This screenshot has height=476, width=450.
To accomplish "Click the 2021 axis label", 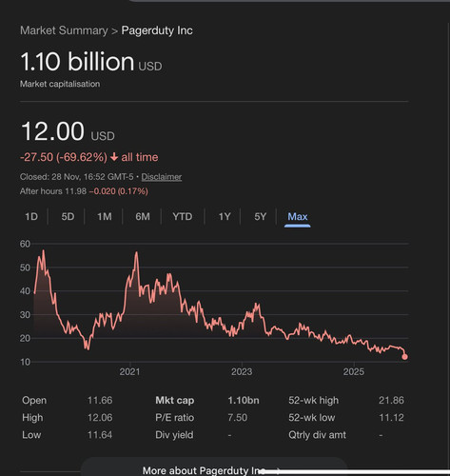I will coord(129,371).
